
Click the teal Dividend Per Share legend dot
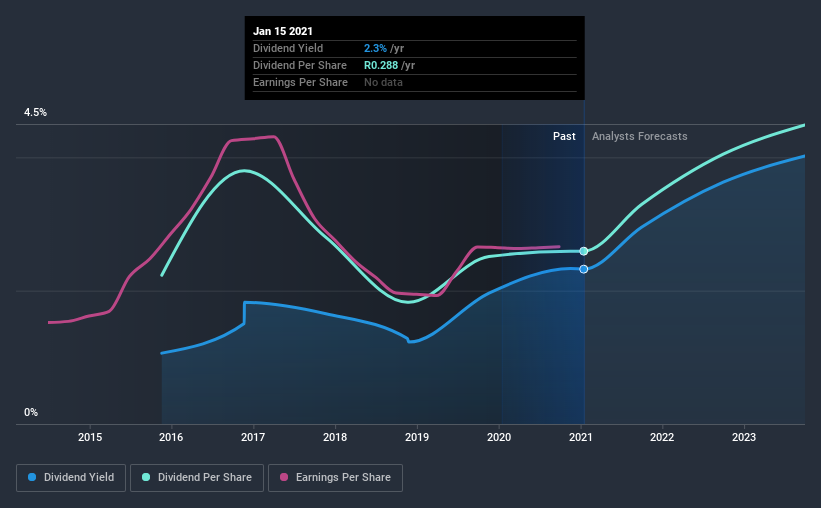click(146, 477)
